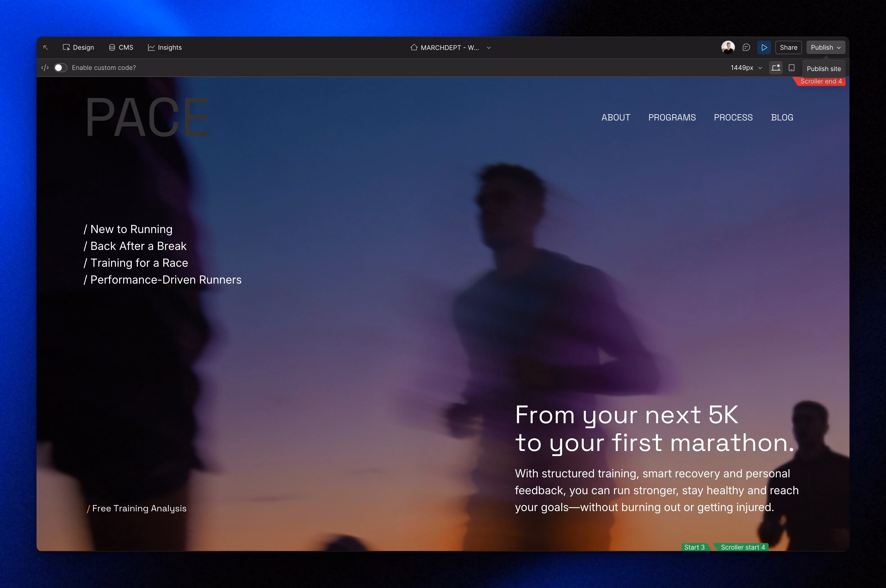Select the desktop breakpoint icon with the asterisk
This screenshot has width=886, height=588.
(x=776, y=67)
